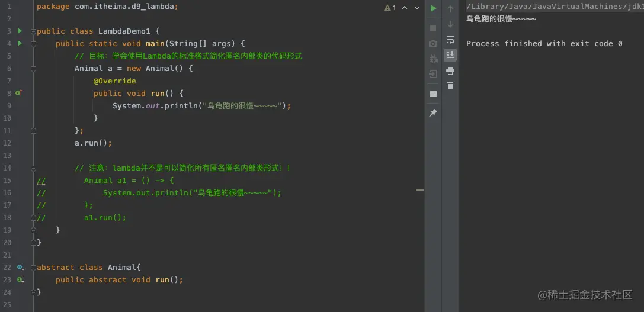Click the console path /Library/Java/JavaVirtualMachines
This screenshot has width=644, height=312.
555,6
